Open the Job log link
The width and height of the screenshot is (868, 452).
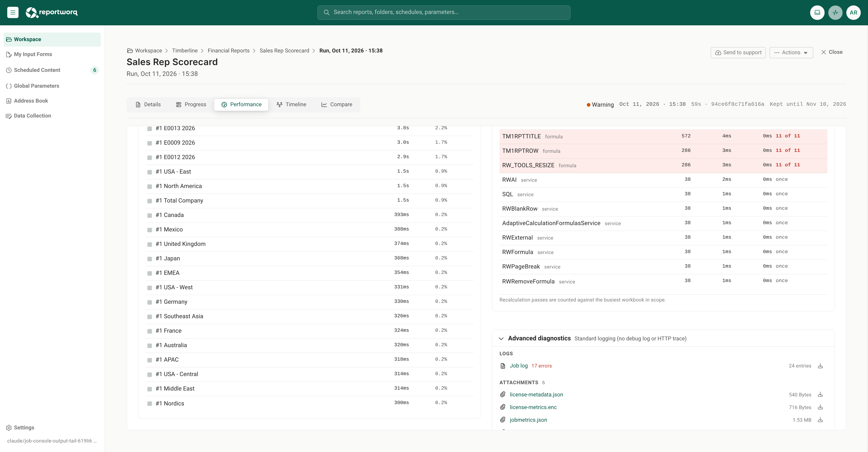519,366
